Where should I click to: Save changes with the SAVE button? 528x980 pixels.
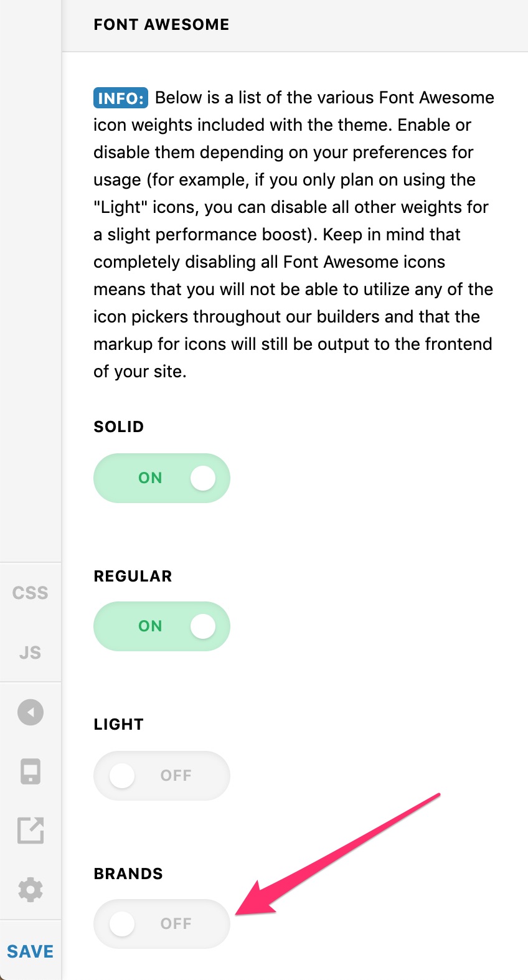tap(31, 951)
